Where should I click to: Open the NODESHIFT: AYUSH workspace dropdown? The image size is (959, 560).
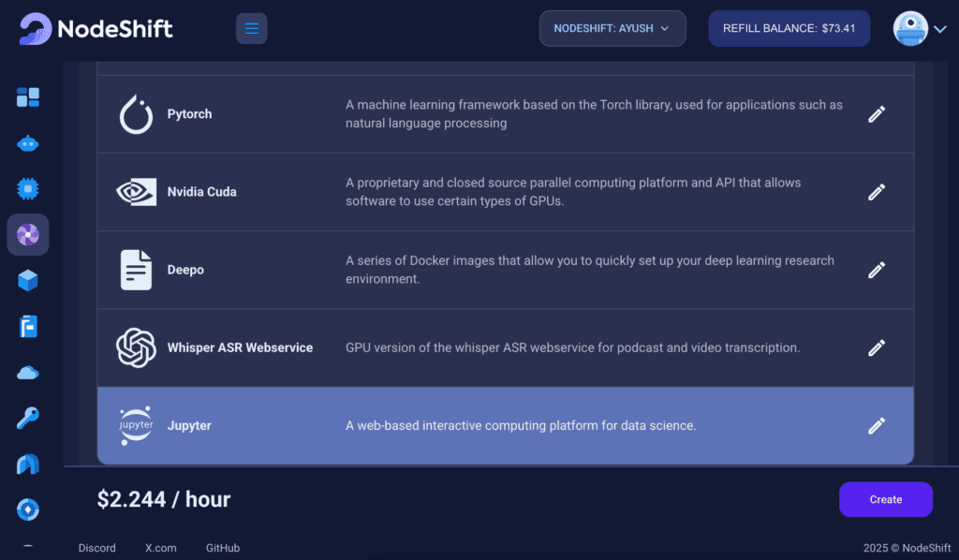point(612,29)
